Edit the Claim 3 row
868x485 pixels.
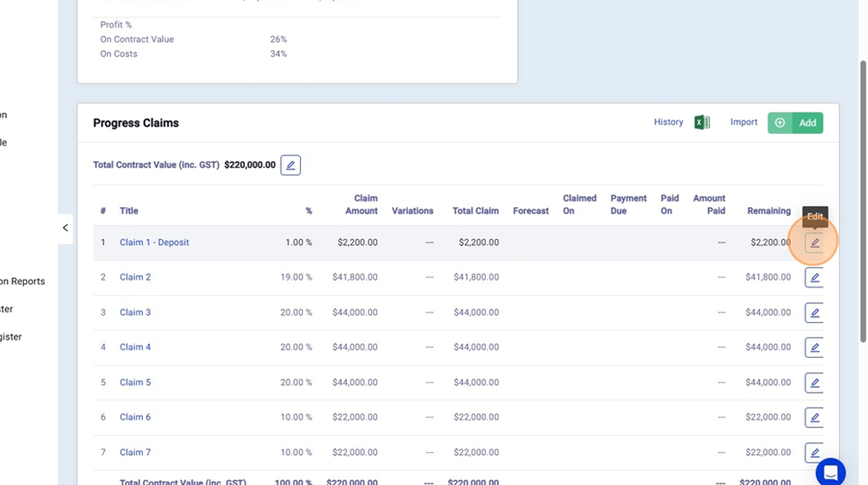coord(814,312)
